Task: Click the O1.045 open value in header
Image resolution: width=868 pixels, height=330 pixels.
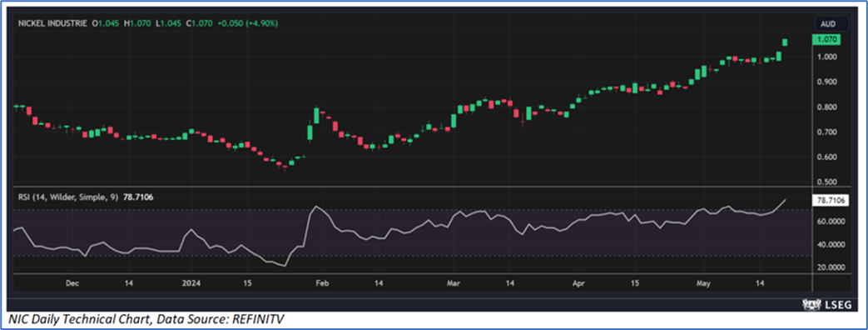Action: tap(106, 23)
